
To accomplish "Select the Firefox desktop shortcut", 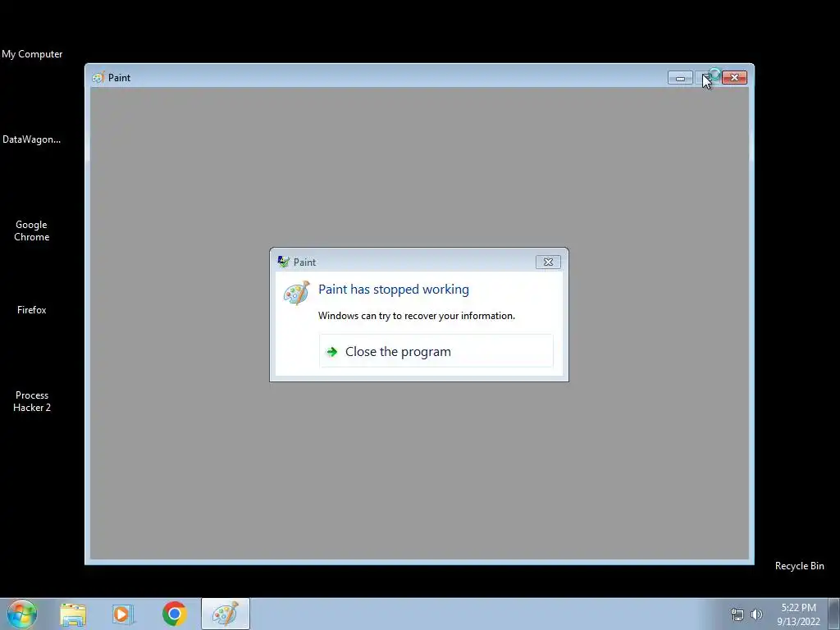I will 32,309.
